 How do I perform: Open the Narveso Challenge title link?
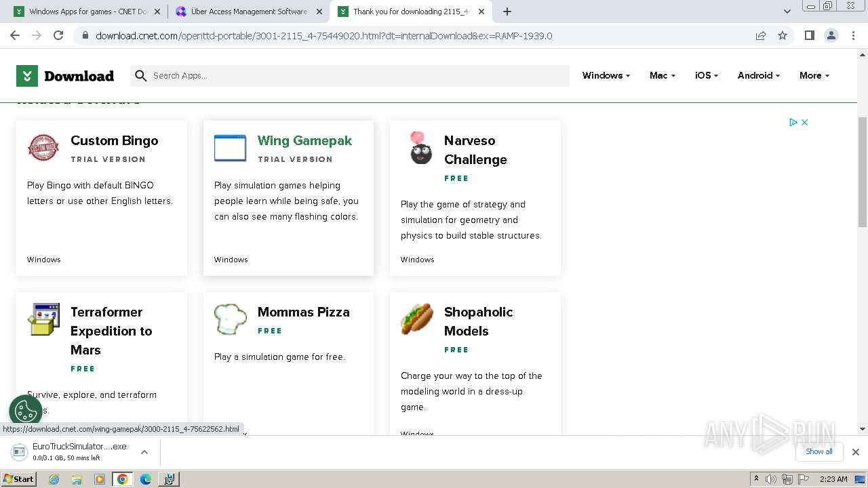[x=475, y=150]
